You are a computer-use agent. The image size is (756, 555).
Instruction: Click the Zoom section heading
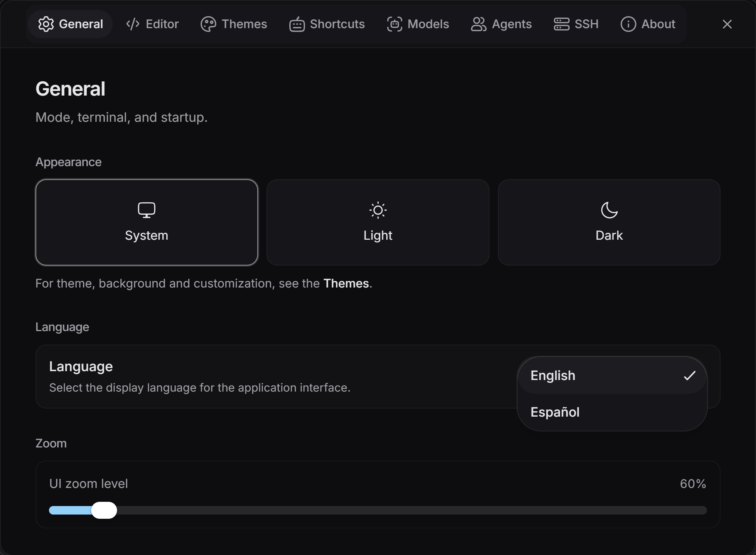pos(51,443)
